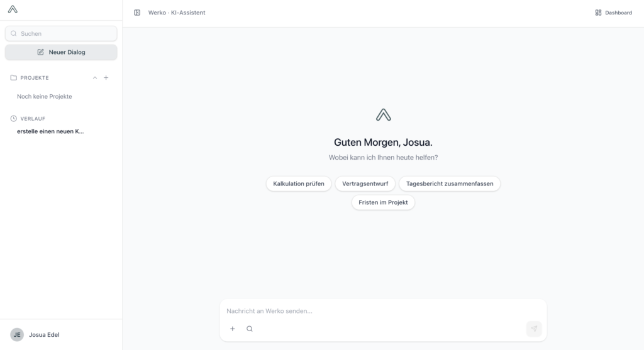The image size is (644, 350).
Task: Select the Fristen im Projekt suggestion
Action: point(383,202)
